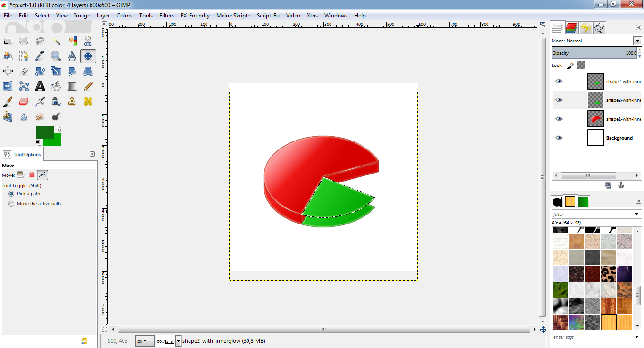Choose the Rotate tool
The image size is (644, 348).
coord(40,71)
